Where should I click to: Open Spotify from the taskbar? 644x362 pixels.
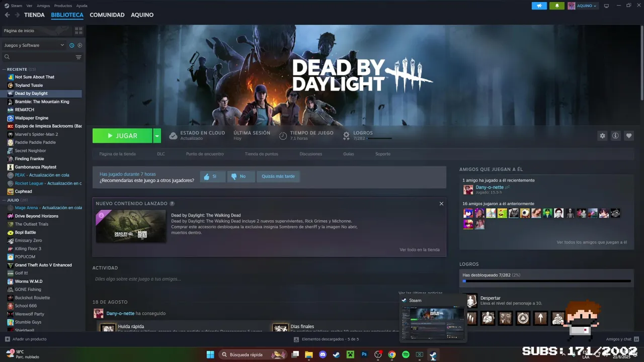[406, 354]
